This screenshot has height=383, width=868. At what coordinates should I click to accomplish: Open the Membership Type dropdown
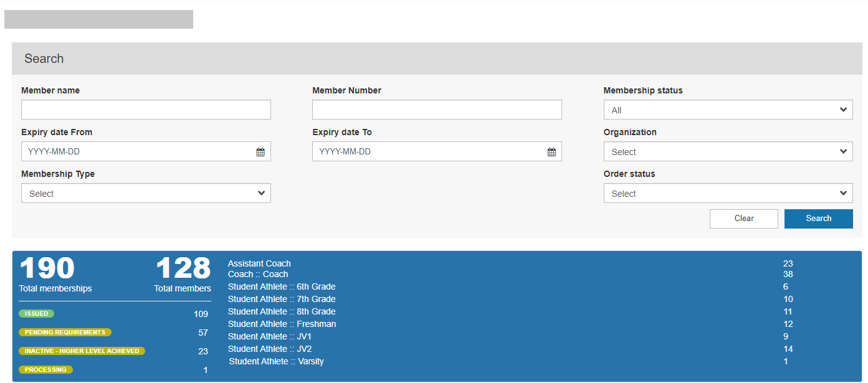(146, 193)
